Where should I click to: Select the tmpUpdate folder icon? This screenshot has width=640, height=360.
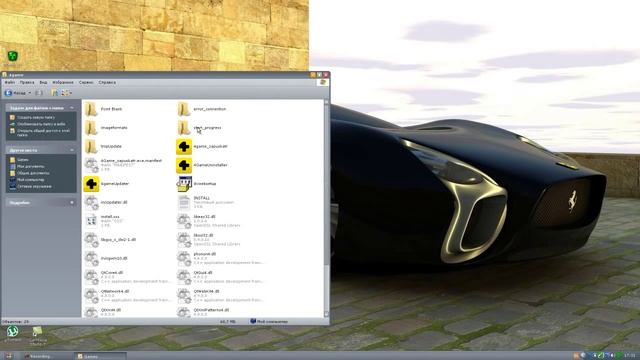point(91,147)
